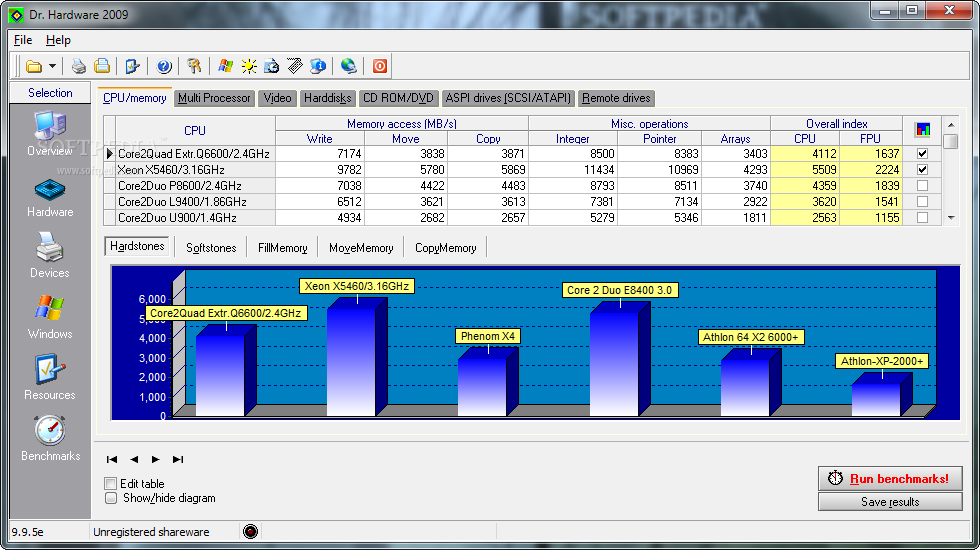Image resolution: width=980 pixels, height=550 pixels.
Task: Check the Core2Duo P8600 diagram checkbox
Action: point(922,186)
